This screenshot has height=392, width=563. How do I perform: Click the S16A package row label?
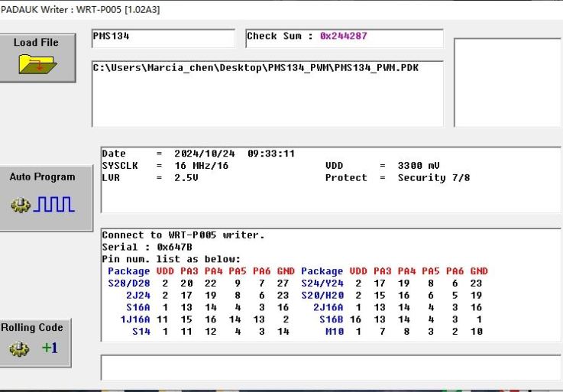click(138, 307)
